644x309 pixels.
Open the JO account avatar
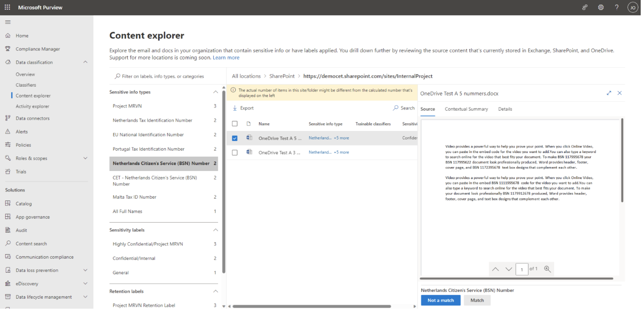coord(633,7)
